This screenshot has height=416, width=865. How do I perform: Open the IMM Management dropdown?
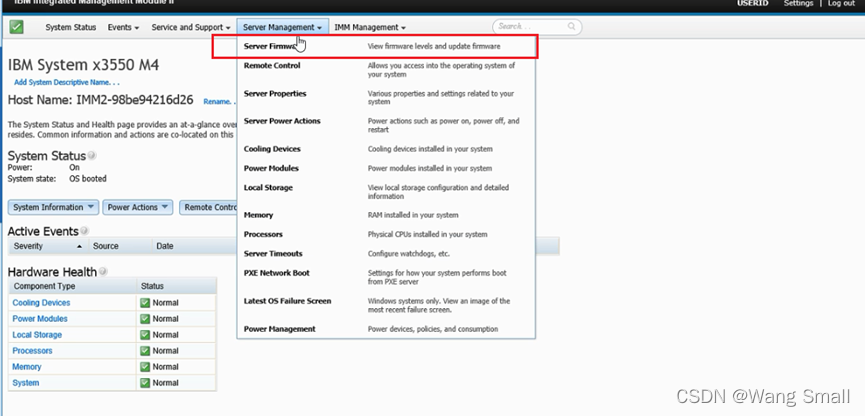tap(370, 27)
